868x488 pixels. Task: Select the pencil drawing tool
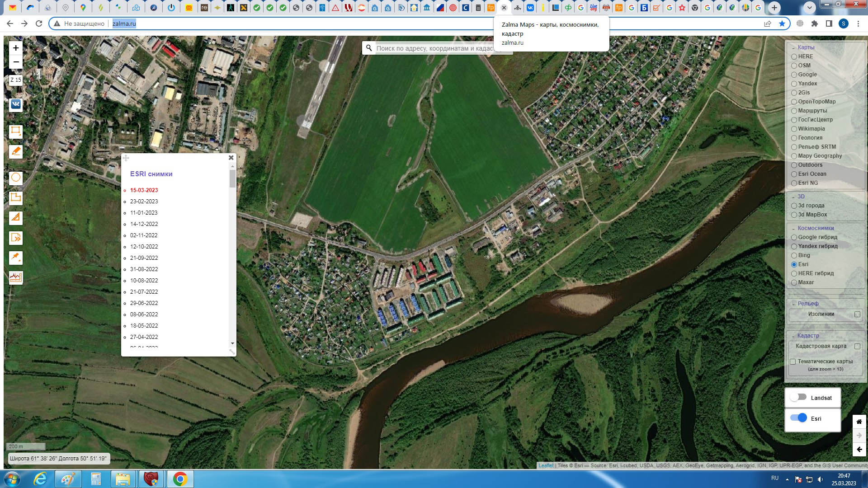16,151
